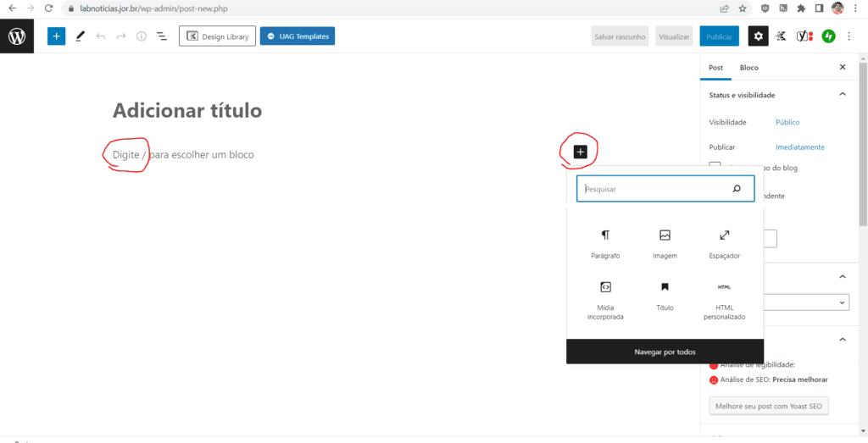Collapse the Yoast SEO analysis panel
Viewport: 868px width, 443px height.
[842, 340]
